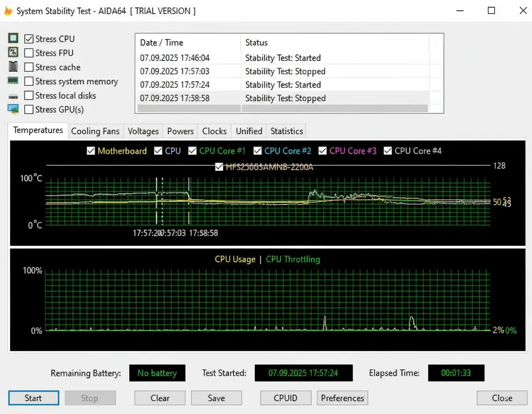Click the Save button
532x414 pixels.
[217, 398]
